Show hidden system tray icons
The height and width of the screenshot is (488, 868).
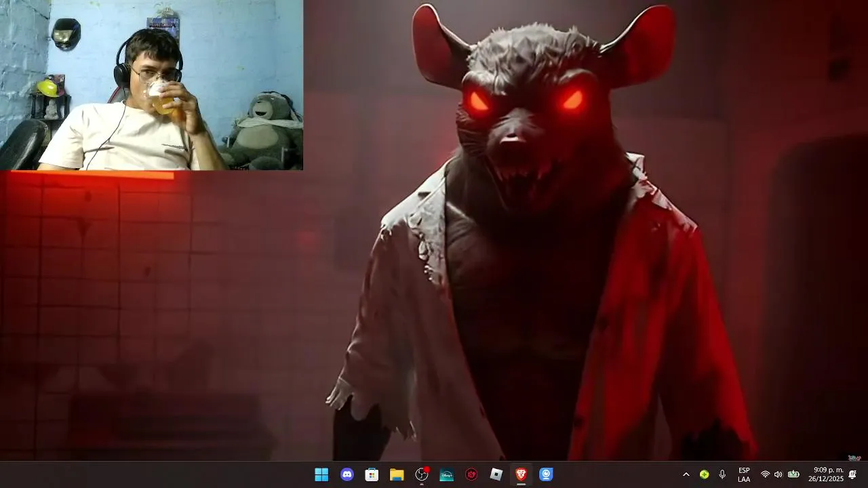(686, 474)
